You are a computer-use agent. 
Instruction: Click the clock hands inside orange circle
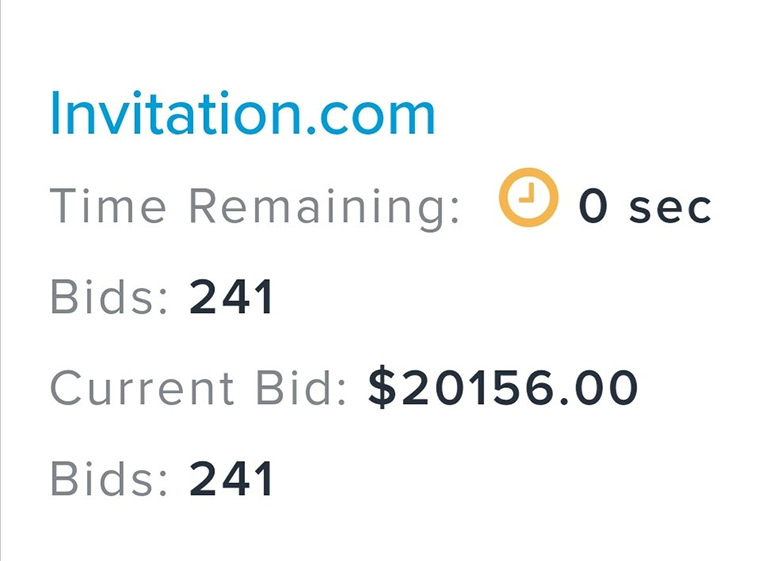click(527, 193)
